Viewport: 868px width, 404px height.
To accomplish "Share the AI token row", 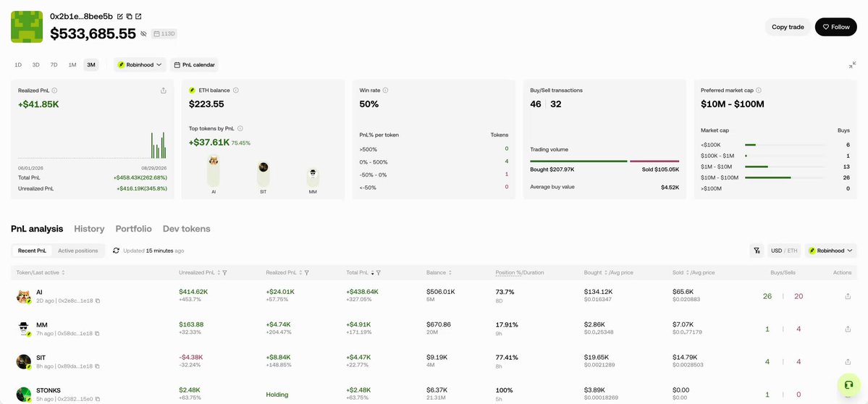I will click(848, 296).
